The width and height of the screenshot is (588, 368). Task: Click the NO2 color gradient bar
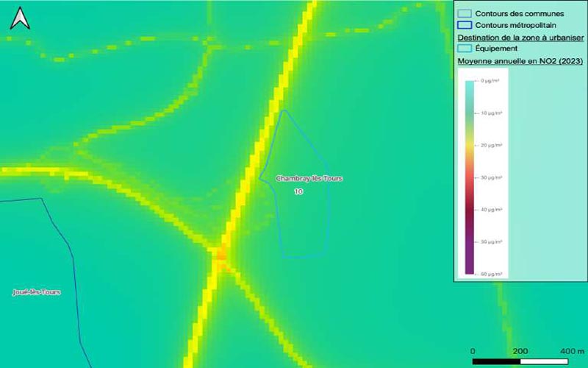470,177
